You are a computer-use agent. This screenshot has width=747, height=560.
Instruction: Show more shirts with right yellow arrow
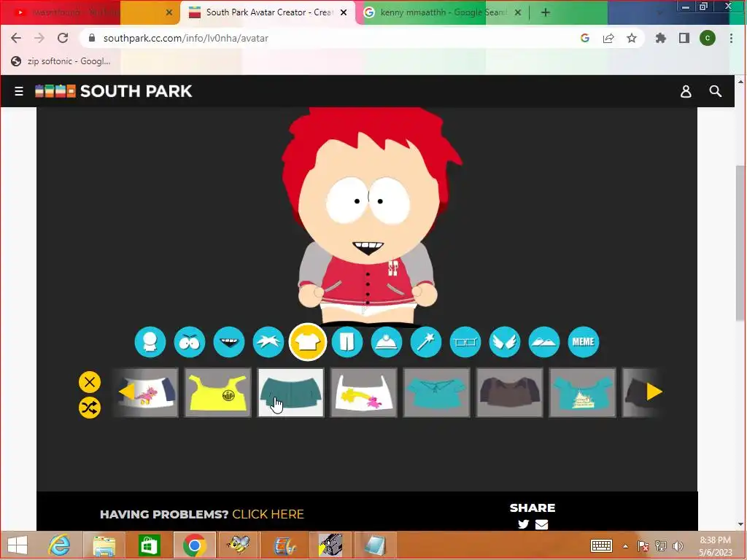coord(654,392)
